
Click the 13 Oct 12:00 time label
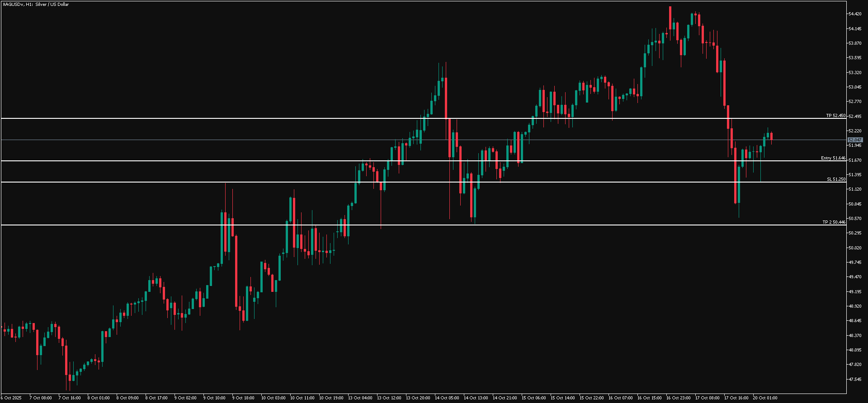point(389,398)
